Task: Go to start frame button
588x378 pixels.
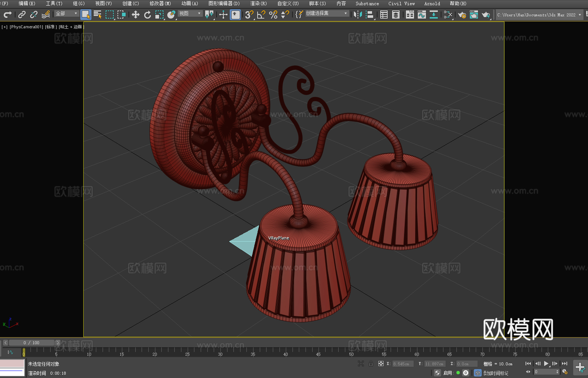Action: point(528,364)
